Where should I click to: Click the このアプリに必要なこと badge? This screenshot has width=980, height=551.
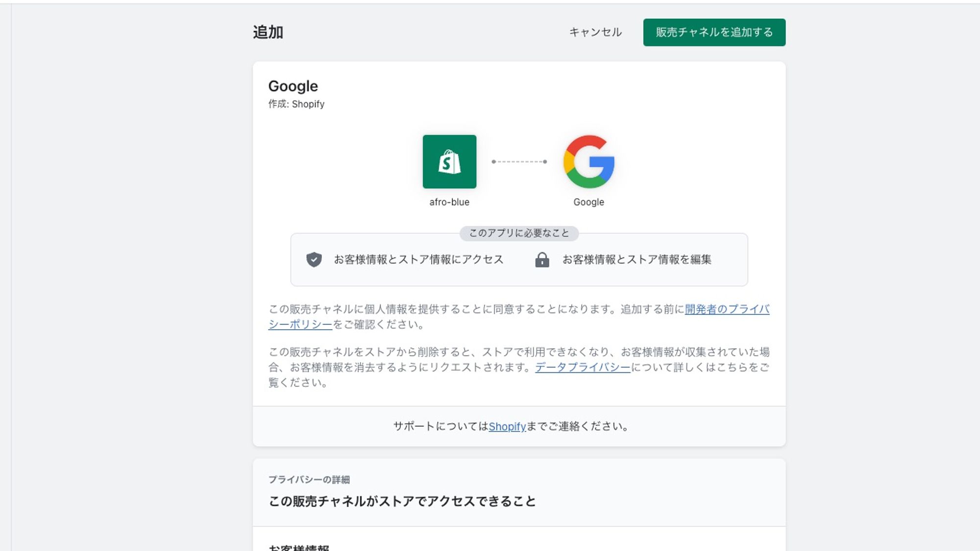pos(519,233)
